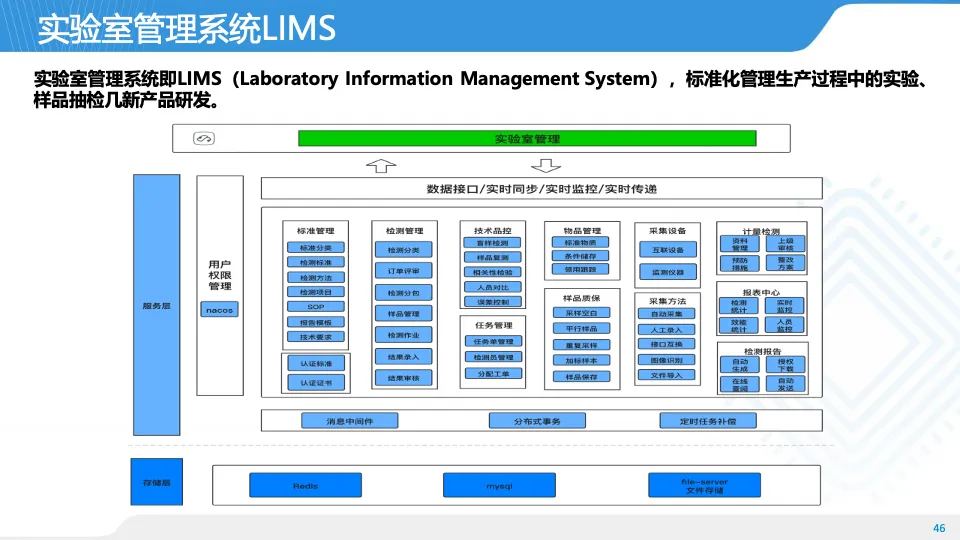Viewport: 960px width, 540px height.
Task: Click the 接口互换 box
Action: tap(666, 344)
